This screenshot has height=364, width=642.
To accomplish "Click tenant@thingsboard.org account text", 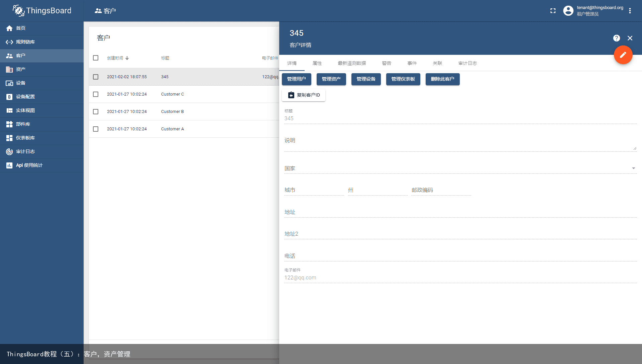I will 600,8.
